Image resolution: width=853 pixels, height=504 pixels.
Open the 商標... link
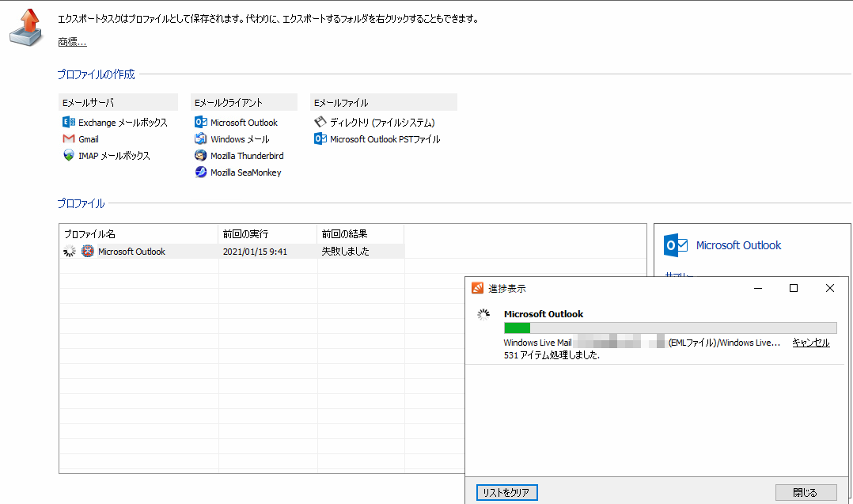[72, 42]
